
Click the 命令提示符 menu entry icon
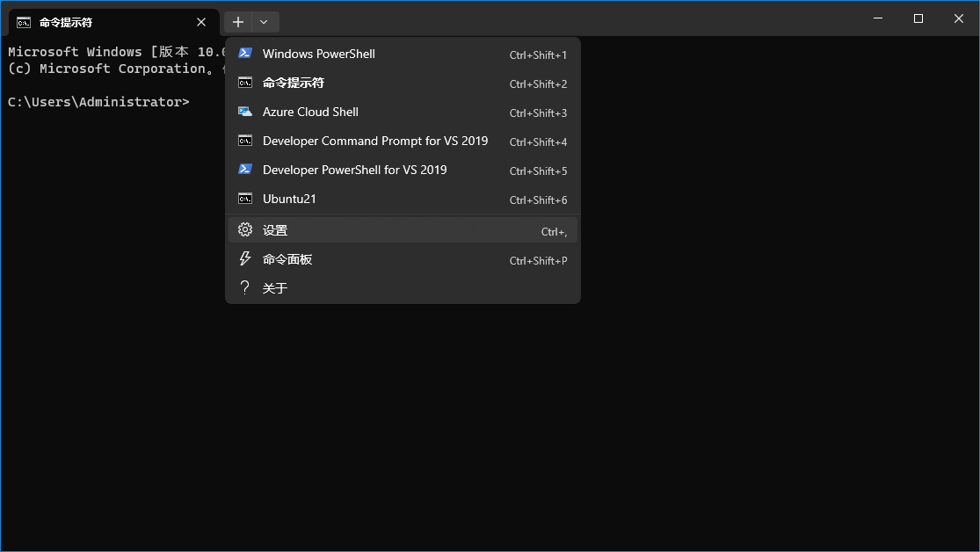click(245, 83)
